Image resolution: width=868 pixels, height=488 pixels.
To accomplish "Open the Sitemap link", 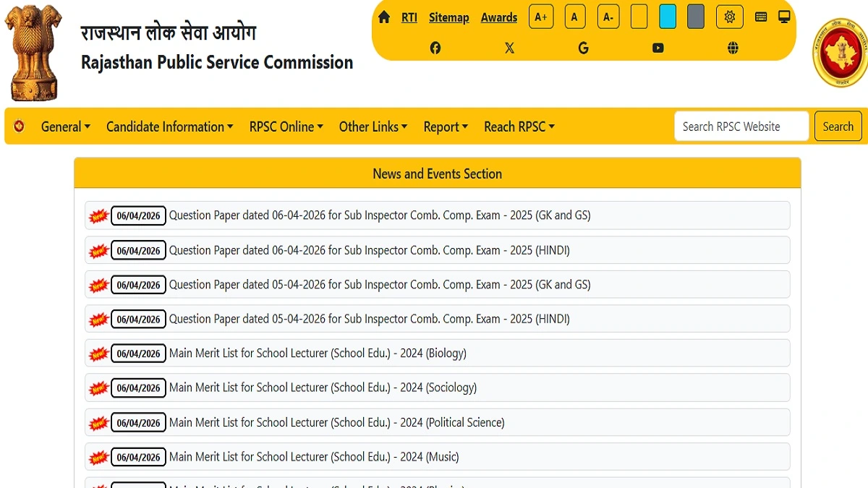I will click(448, 17).
